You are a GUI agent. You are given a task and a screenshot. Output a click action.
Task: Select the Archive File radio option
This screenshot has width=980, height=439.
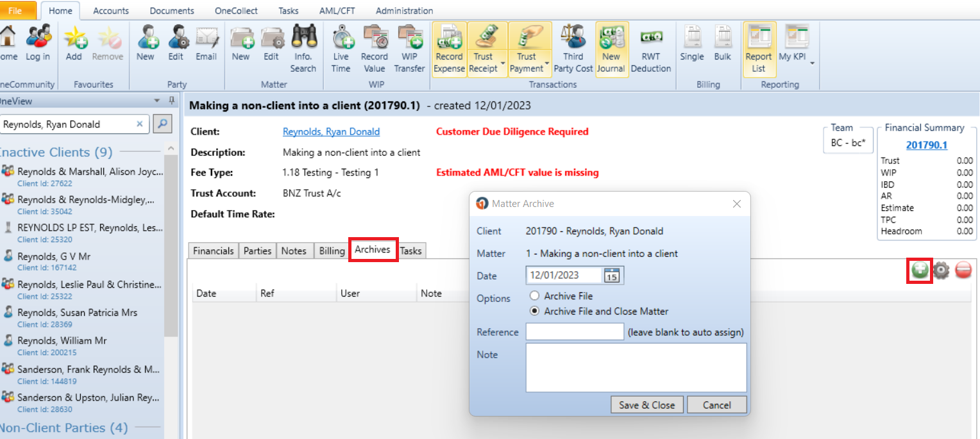[534, 296]
